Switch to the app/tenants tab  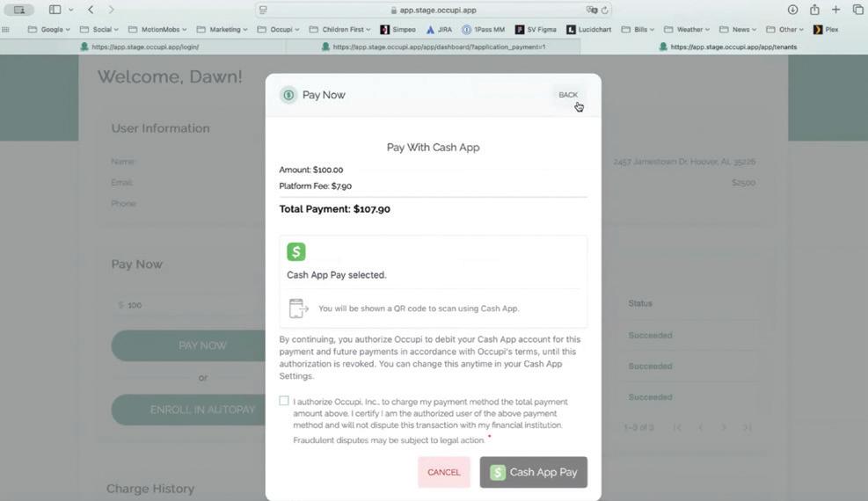pos(724,47)
